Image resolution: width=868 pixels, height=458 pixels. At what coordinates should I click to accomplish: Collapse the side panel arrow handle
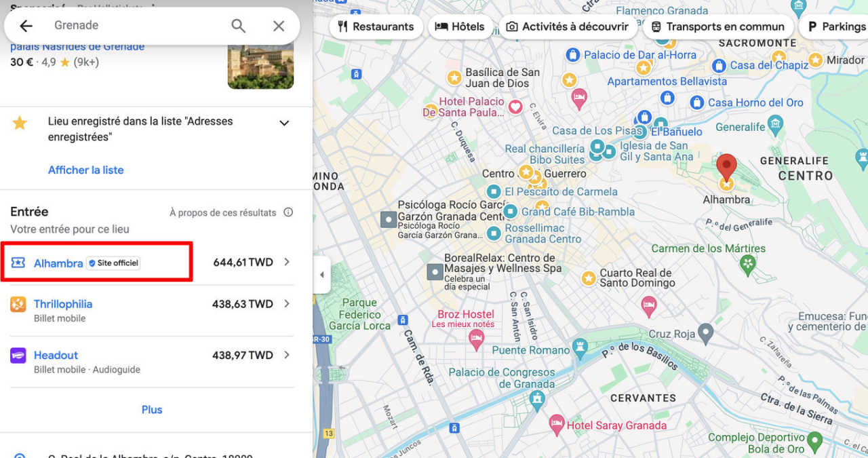pos(321,275)
